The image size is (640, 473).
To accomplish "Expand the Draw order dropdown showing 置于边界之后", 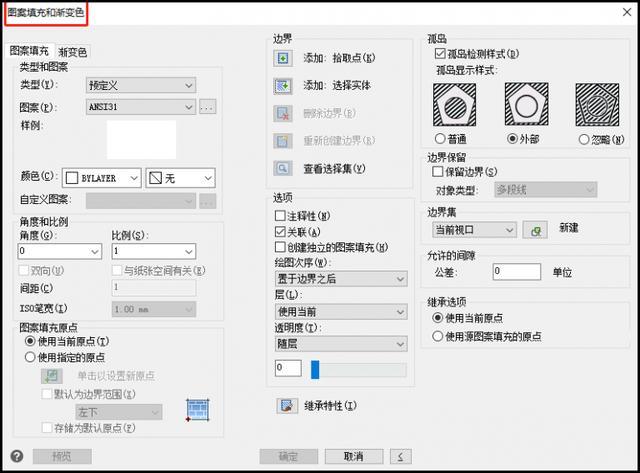I will pyautogui.click(x=340, y=279).
